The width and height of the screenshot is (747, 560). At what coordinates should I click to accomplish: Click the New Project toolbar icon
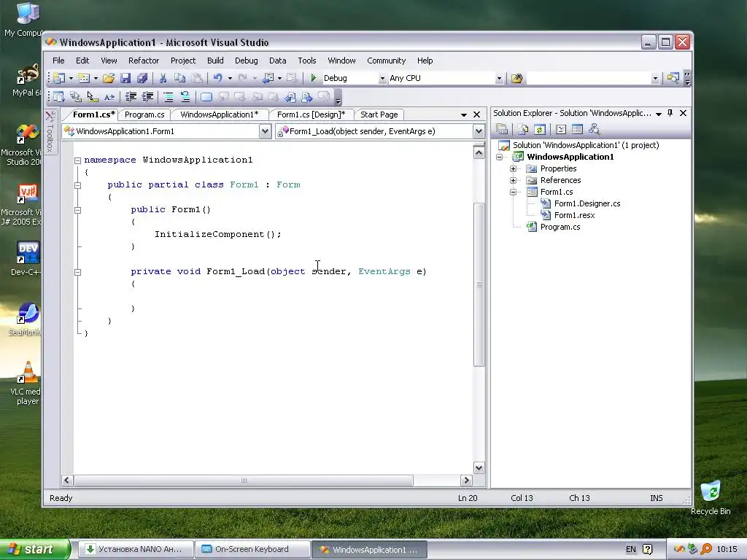[59, 78]
